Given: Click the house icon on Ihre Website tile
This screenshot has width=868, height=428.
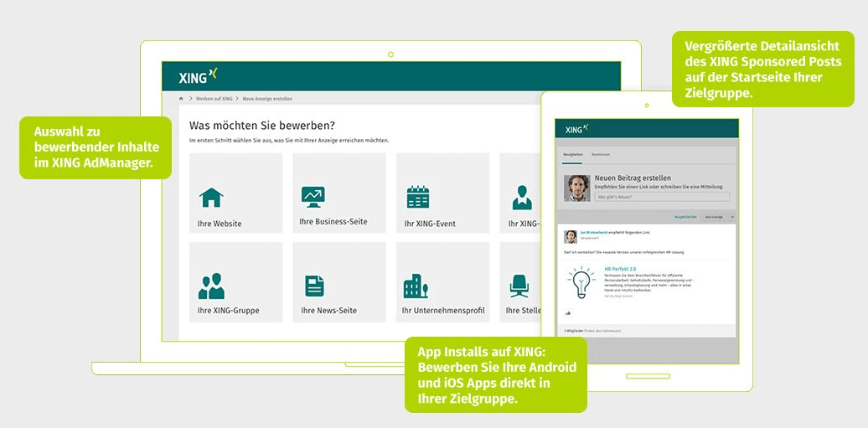Looking at the screenshot, I should (x=211, y=198).
